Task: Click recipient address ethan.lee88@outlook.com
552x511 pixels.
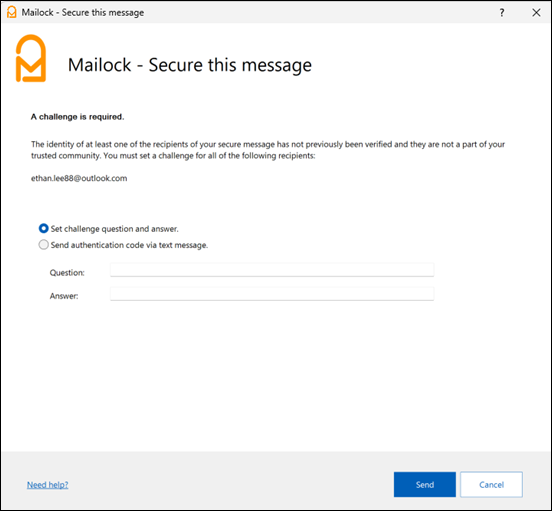Action: pyautogui.click(x=79, y=178)
